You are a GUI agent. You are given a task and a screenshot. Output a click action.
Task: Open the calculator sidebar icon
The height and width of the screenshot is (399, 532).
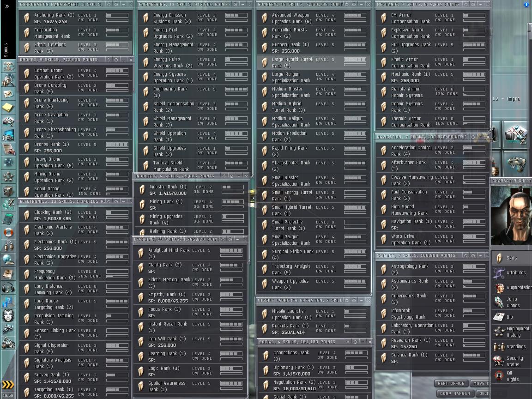[x=8, y=218]
